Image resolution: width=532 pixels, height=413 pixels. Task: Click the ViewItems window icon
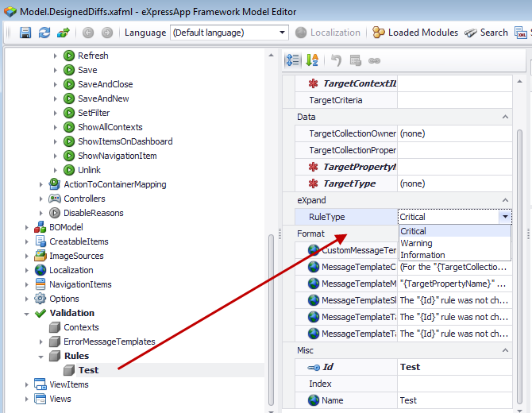pos(40,384)
